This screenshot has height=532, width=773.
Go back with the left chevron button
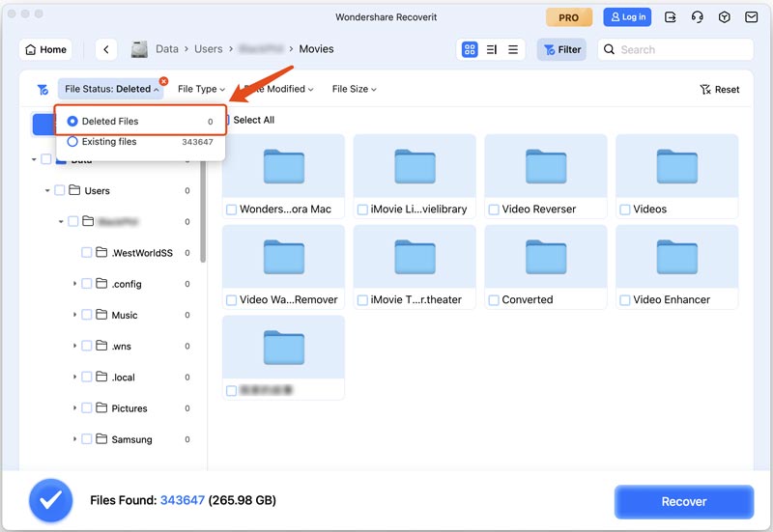pos(106,49)
